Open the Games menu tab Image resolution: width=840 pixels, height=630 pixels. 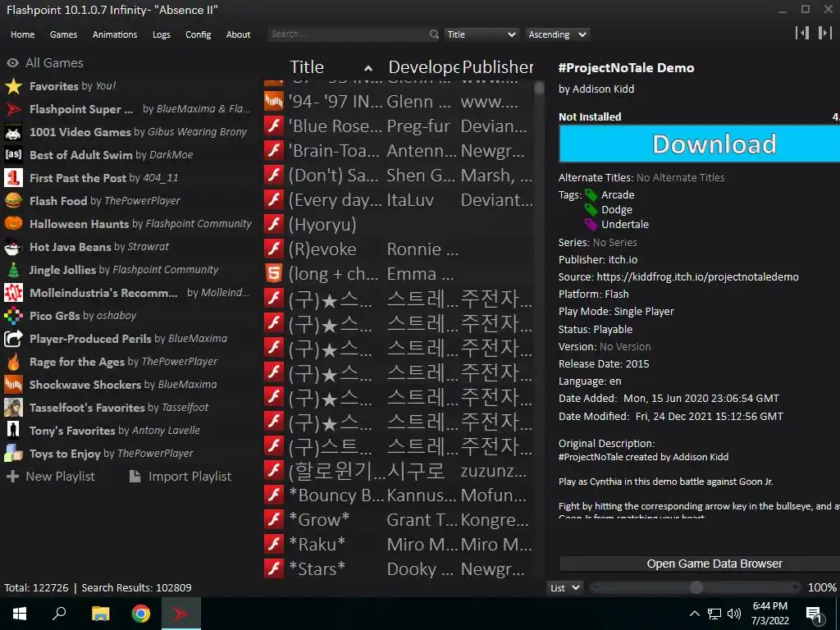[x=63, y=34]
